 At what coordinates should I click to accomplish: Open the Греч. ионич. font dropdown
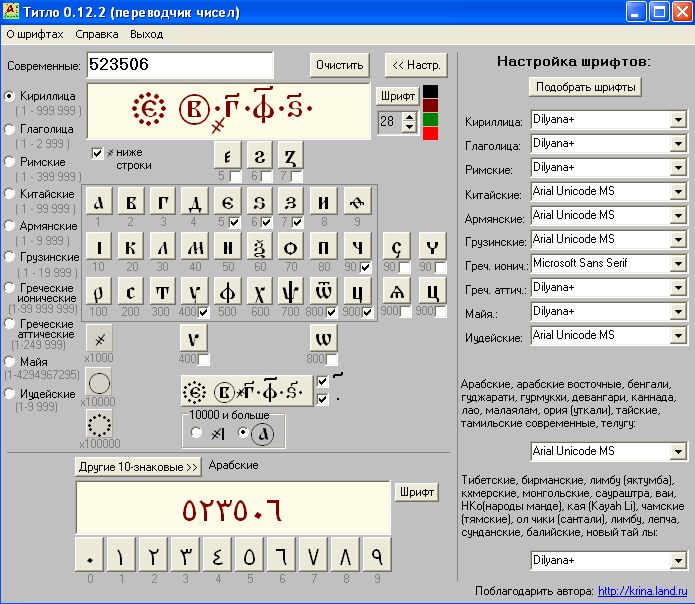(x=678, y=264)
